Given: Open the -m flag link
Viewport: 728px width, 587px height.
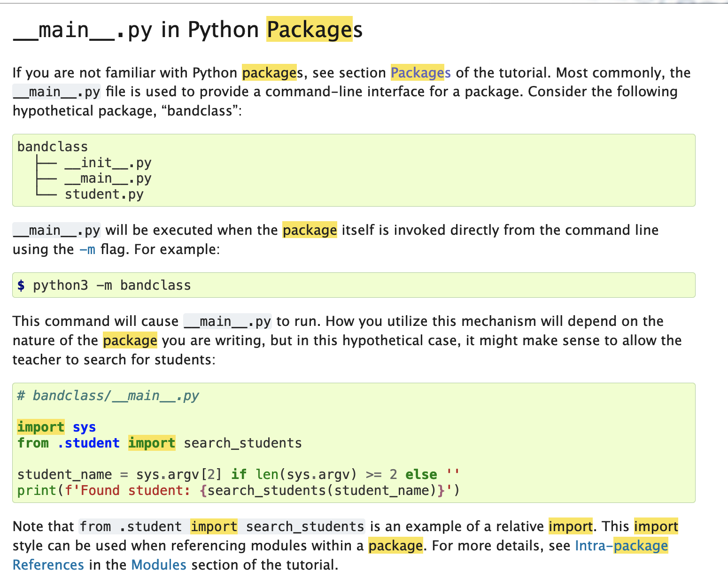Looking at the screenshot, I should [87, 249].
